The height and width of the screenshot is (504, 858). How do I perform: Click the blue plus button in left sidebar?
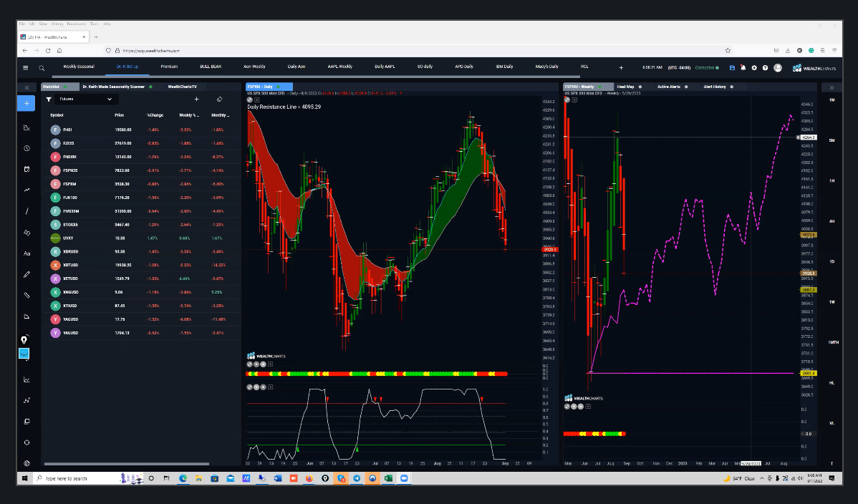click(x=26, y=103)
